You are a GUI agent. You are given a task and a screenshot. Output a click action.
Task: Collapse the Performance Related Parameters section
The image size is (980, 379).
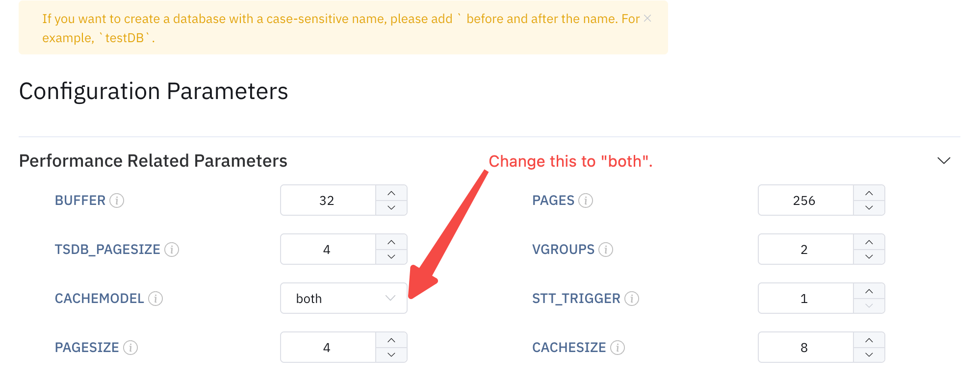[944, 161]
